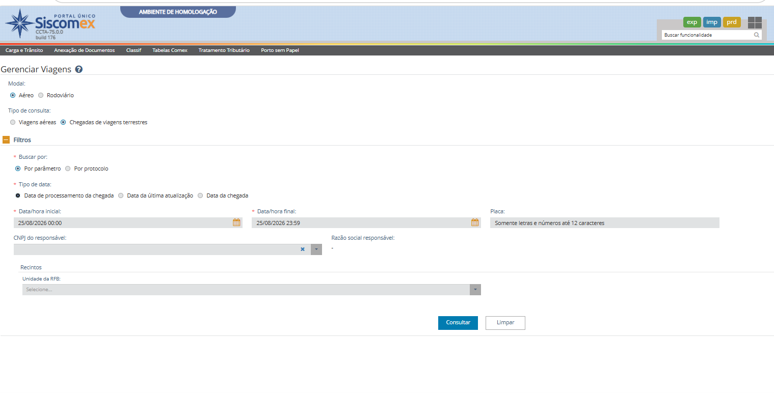Click the Siscomex star logo
The height and width of the screenshot is (393, 774).
pyautogui.click(x=20, y=23)
